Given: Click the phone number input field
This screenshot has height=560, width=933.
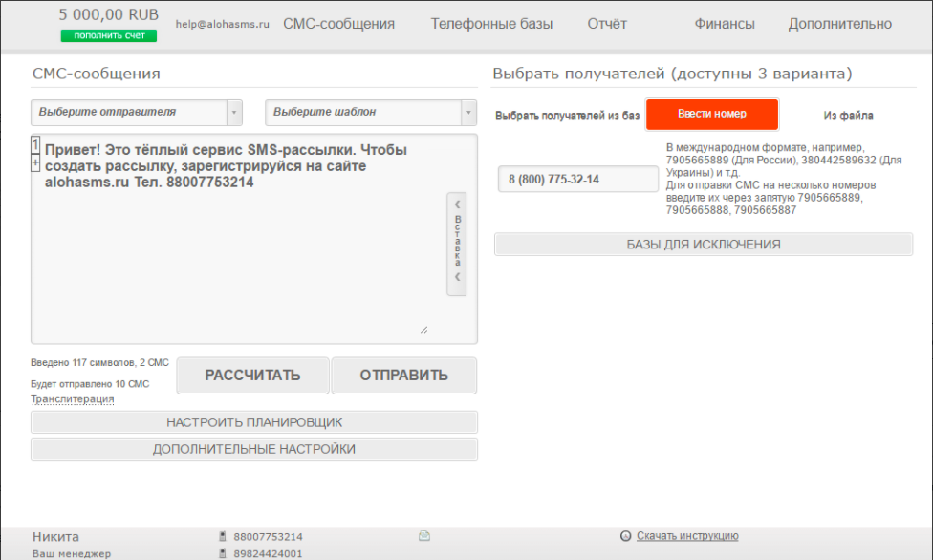Looking at the screenshot, I should click(577, 178).
